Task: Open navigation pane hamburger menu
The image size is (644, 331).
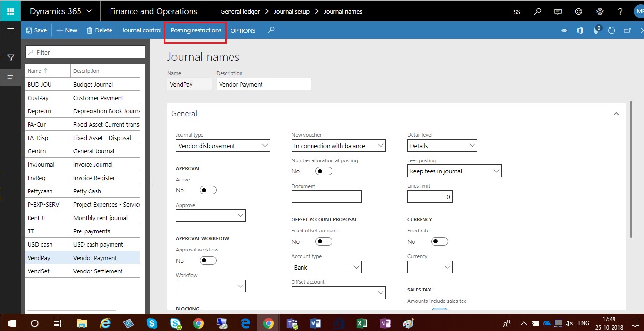Action: point(10,30)
